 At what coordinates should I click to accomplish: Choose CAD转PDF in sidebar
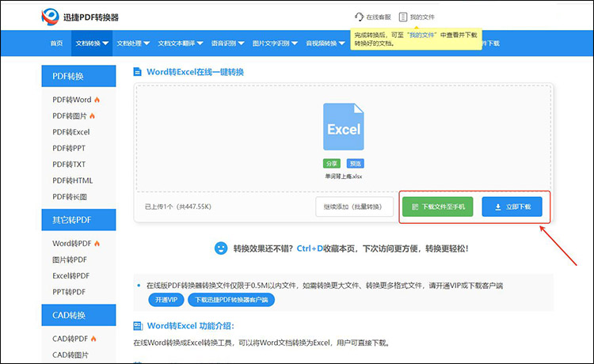pyautogui.click(x=70, y=339)
